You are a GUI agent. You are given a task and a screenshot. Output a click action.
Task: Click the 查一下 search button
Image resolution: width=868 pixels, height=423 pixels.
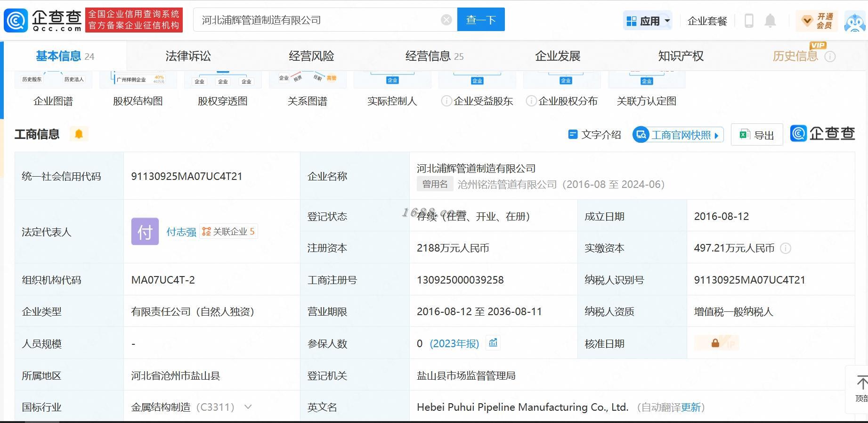(x=481, y=20)
